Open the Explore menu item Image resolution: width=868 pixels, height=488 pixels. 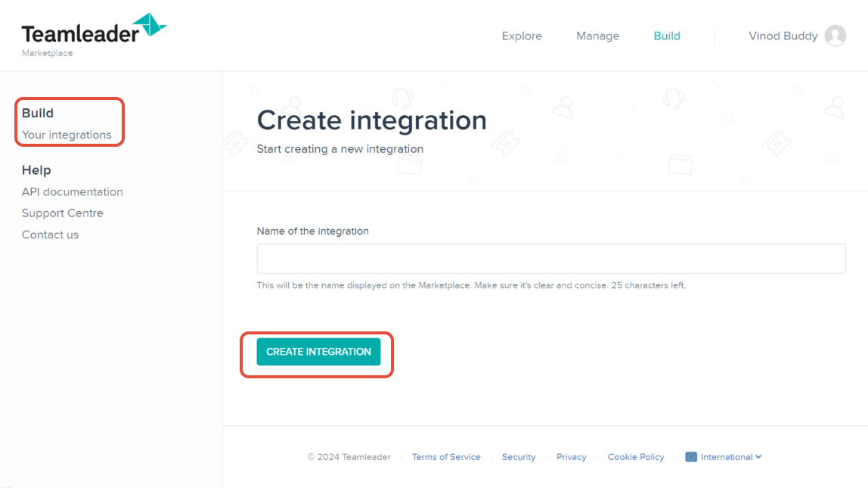tap(522, 36)
